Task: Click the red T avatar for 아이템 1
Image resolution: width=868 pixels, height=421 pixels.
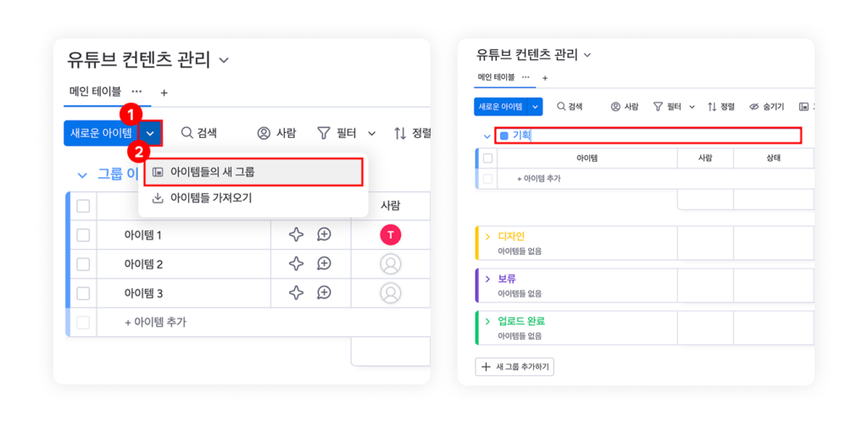Action: point(391,235)
